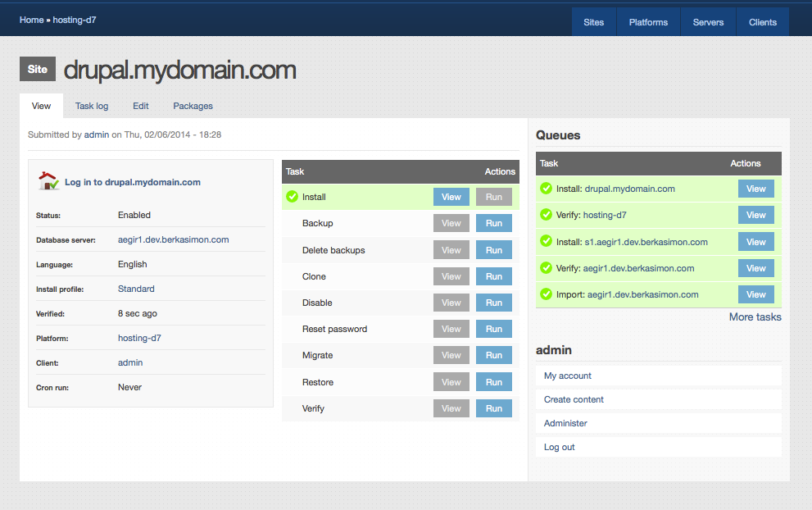The height and width of the screenshot is (510, 812).
Task: Run the Delete backups task
Action: (x=493, y=250)
